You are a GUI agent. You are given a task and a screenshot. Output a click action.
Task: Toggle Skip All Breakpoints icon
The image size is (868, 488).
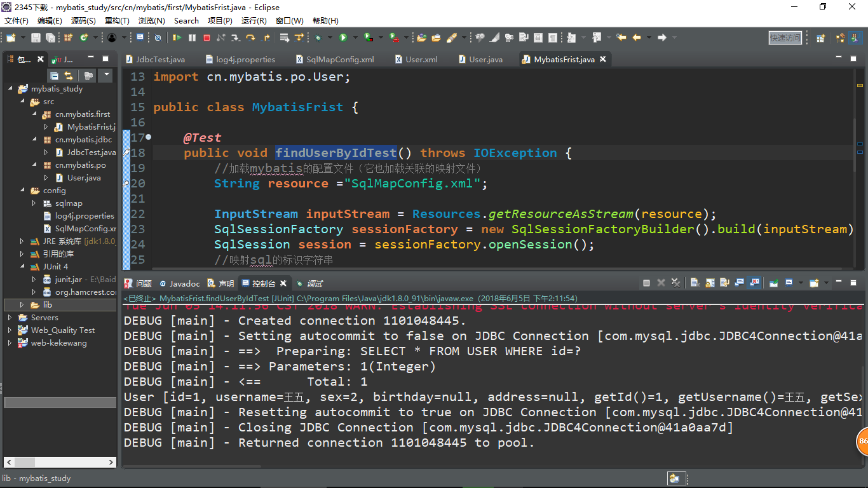(158, 37)
